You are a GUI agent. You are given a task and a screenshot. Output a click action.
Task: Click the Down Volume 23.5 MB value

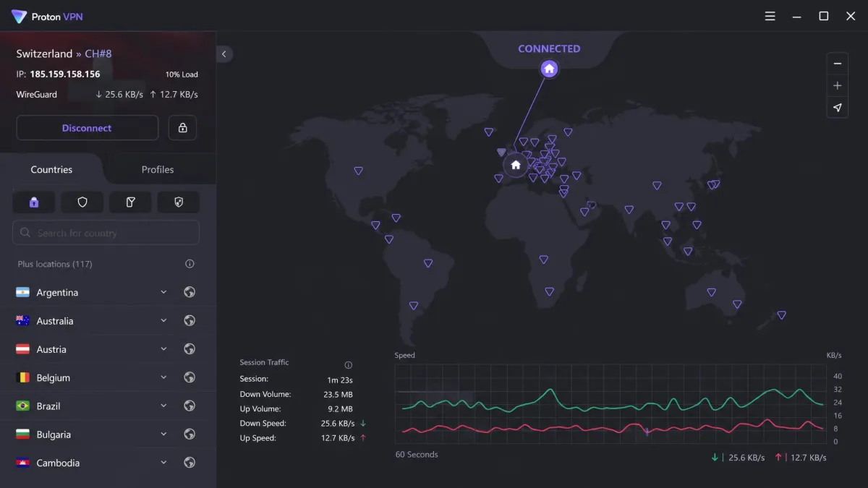(x=338, y=395)
